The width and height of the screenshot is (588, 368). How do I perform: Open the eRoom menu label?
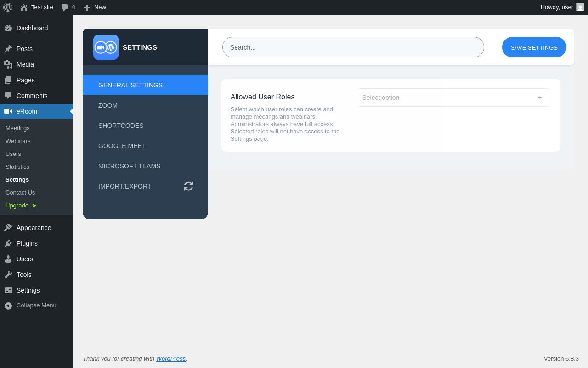[x=27, y=111]
